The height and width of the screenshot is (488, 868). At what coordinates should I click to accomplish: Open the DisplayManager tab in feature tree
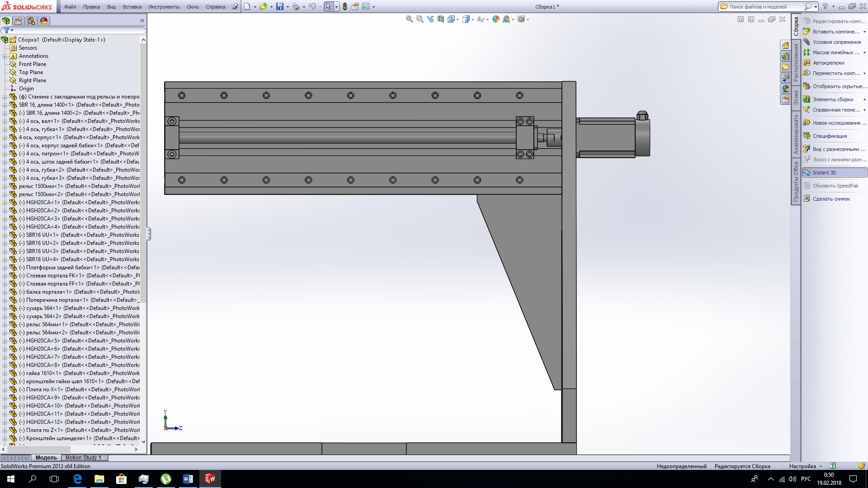pos(44,21)
